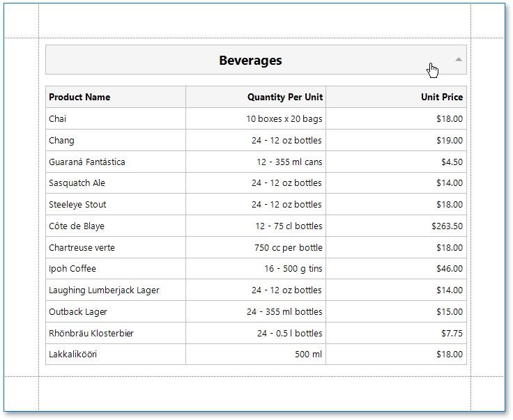
Task: Click the $263.50 unit price cell
Action: point(447,226)
